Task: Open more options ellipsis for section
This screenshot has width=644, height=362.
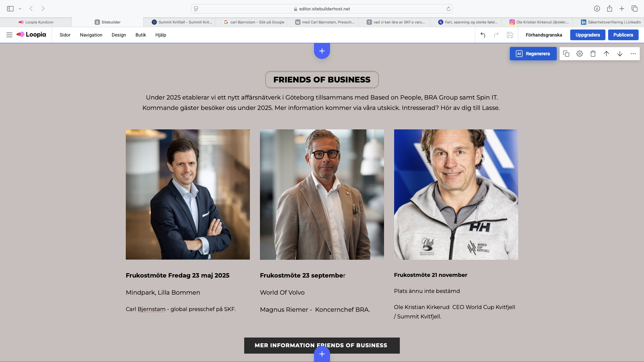Action: pyautogui.click(x=633, y=54)
